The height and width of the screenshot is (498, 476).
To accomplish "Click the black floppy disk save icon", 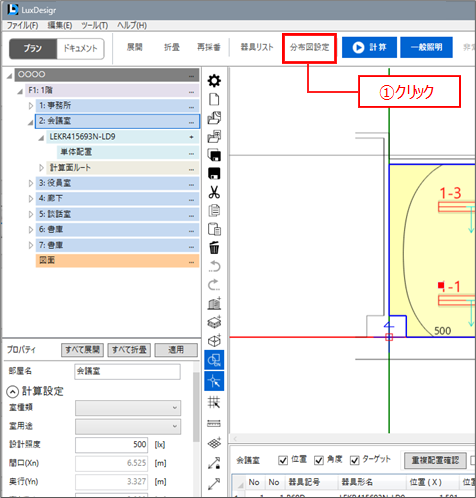I will coord(214,174).
